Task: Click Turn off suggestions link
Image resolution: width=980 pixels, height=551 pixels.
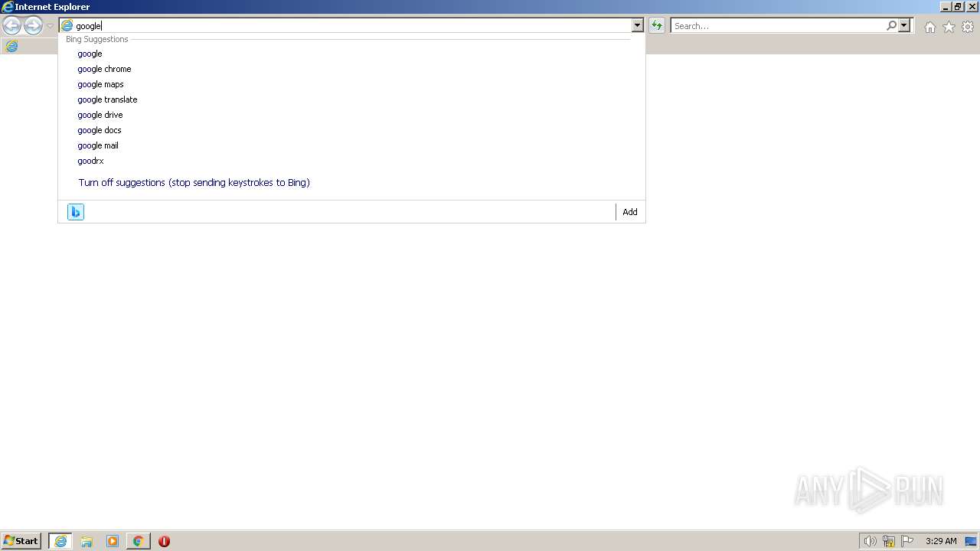Action: (x=194, y=183)
